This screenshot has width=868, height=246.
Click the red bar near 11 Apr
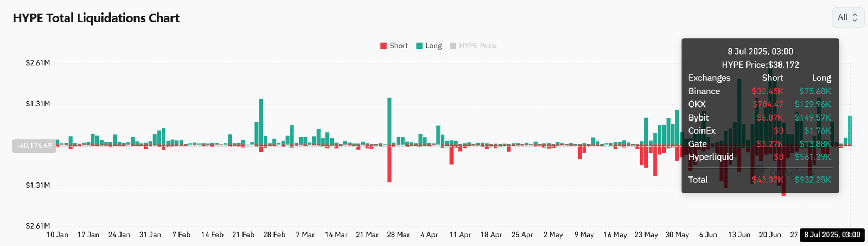451,155
